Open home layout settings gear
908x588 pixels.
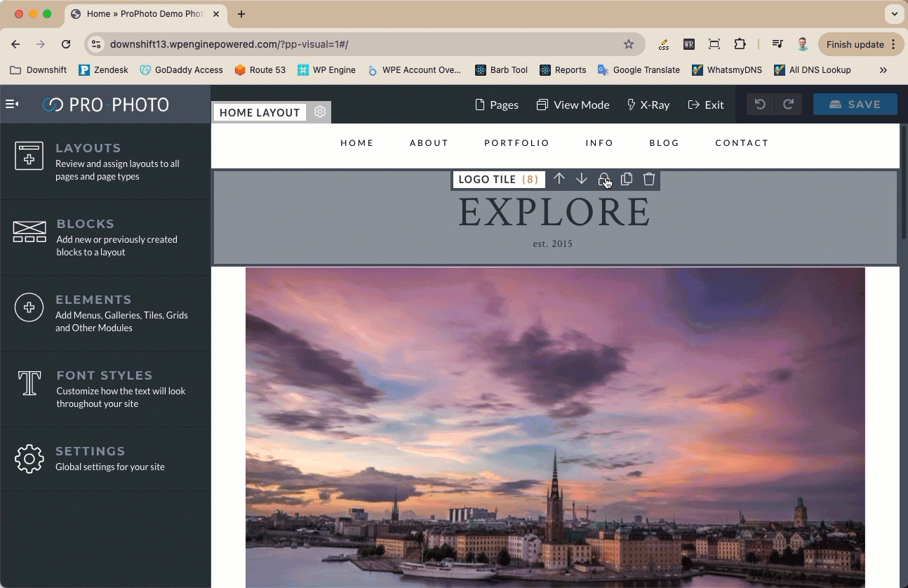(320, 112)
